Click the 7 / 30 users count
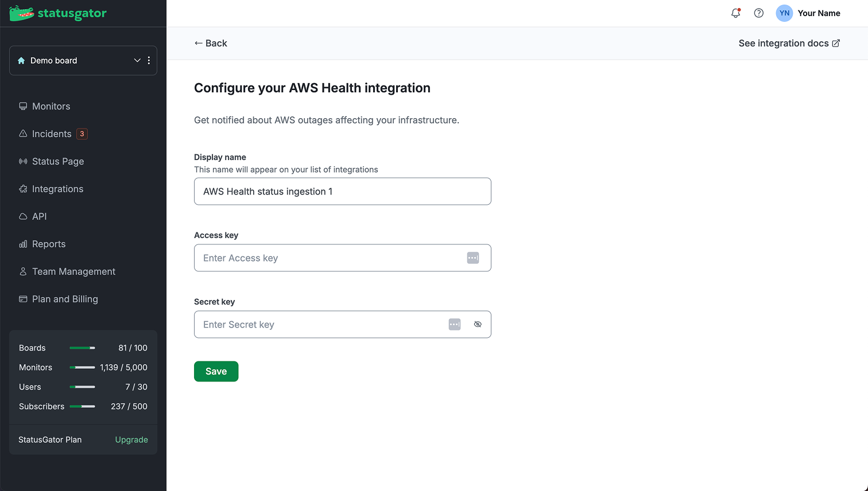Screen dimensions: 868x491 [137, 387]
